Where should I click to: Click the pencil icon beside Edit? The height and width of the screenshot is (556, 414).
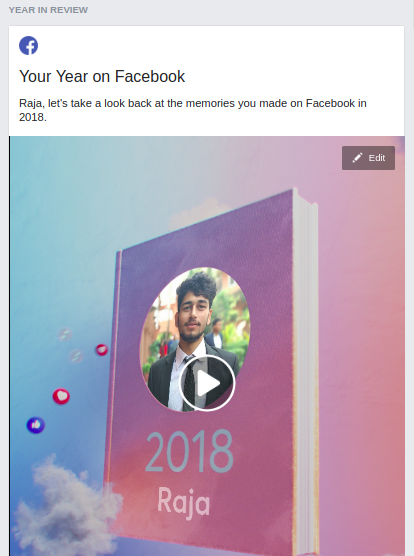point(357,158)
